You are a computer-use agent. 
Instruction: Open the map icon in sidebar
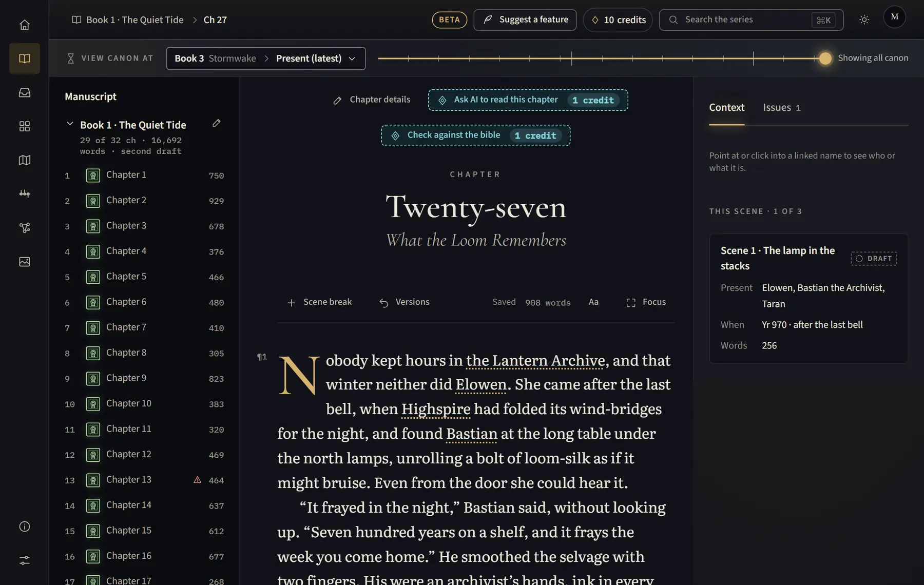tap(24, 160)
